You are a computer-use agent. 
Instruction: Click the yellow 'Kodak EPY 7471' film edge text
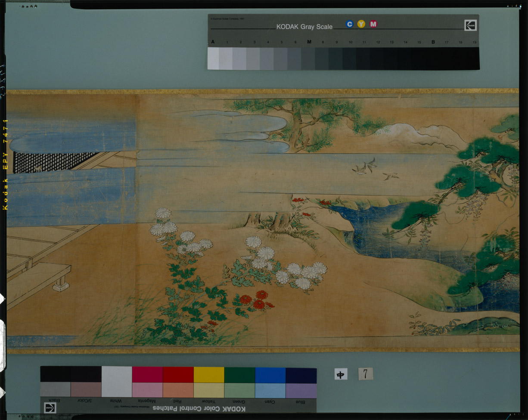click(x=6, y=164)
